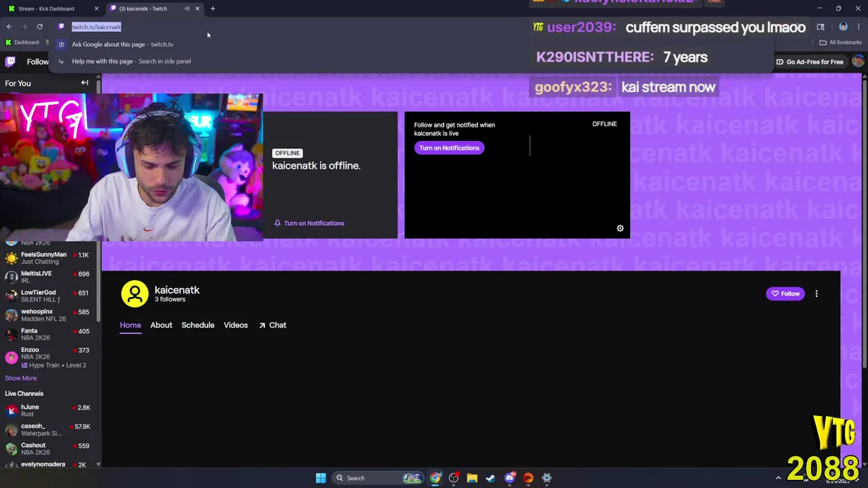Click Turn on Notifications bell link
The image size is (868, 488).
tap(309, 223)
